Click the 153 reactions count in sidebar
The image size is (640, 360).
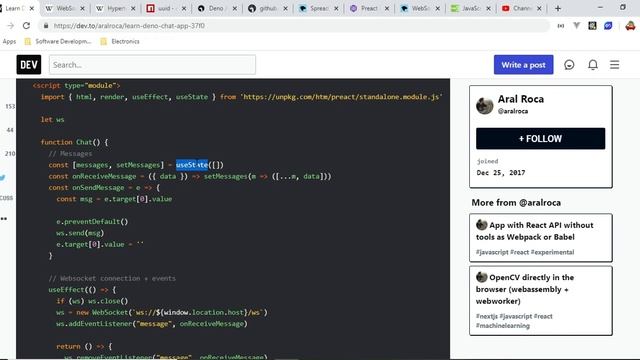(10, 107)
